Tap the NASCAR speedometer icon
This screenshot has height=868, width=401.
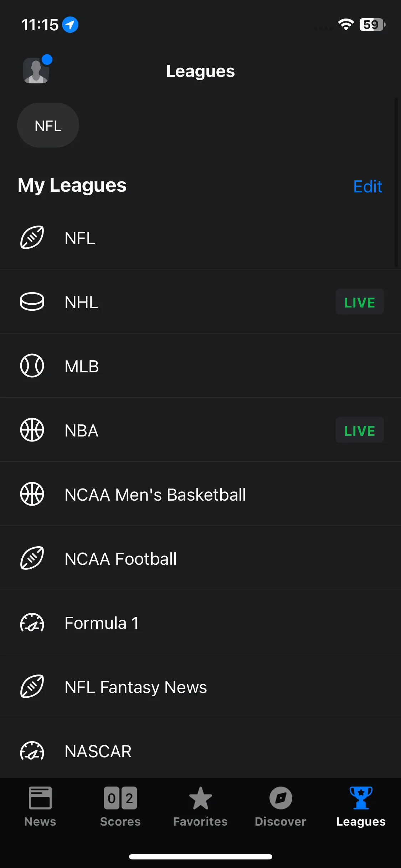tap(32, 750)
